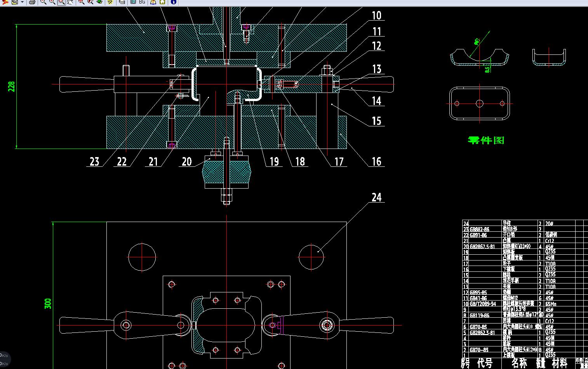Click callout number 24 above plan view
588x369 pixels.
[x=377, y=198]
